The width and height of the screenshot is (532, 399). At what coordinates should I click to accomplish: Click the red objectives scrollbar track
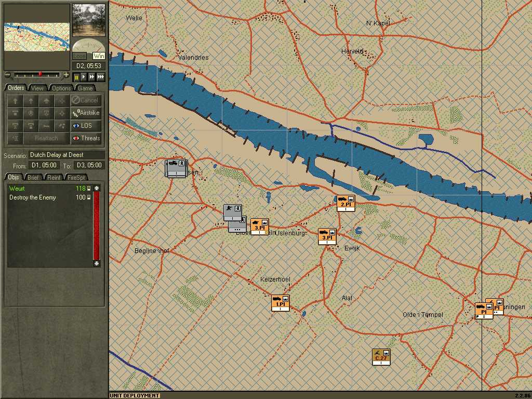97,225
